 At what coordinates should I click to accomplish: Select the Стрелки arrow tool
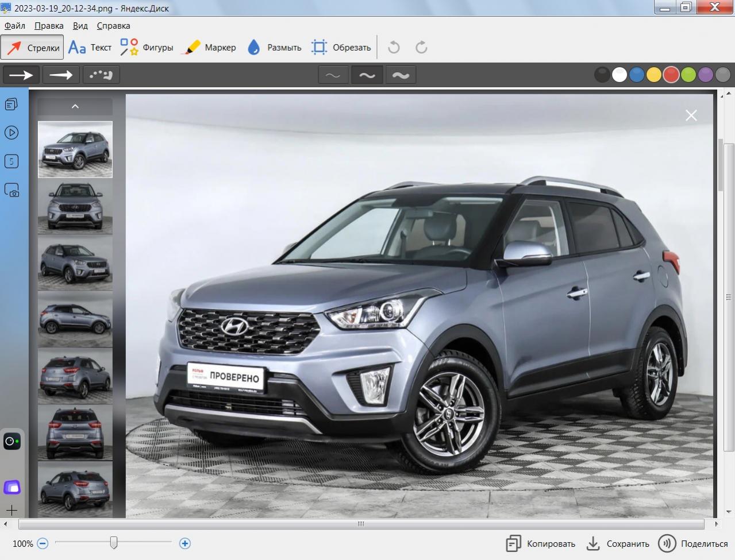click(32, 47)
